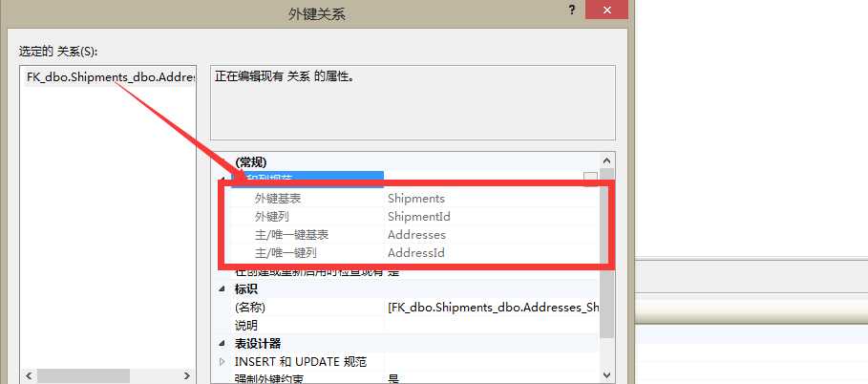The image size is (868, 384).
Task: Click the ellipsis button on 表和列规范 row
Action: click(x=591, y=179)
